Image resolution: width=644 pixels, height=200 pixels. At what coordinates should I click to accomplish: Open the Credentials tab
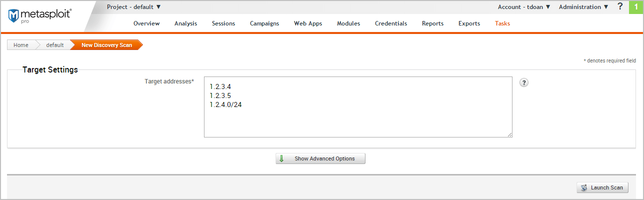point(391,23)
